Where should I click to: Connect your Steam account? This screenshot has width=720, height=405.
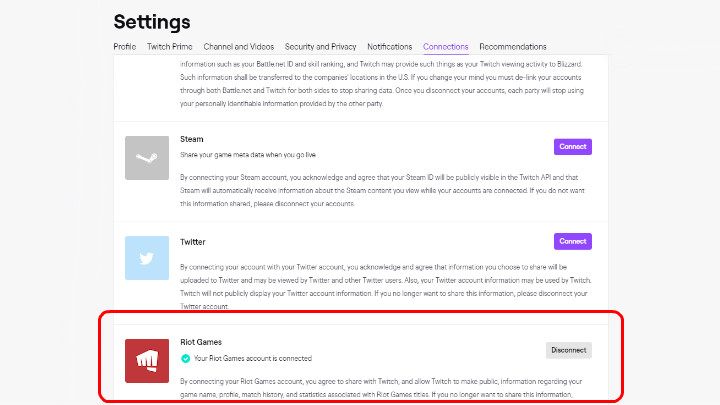pos(572,147)
